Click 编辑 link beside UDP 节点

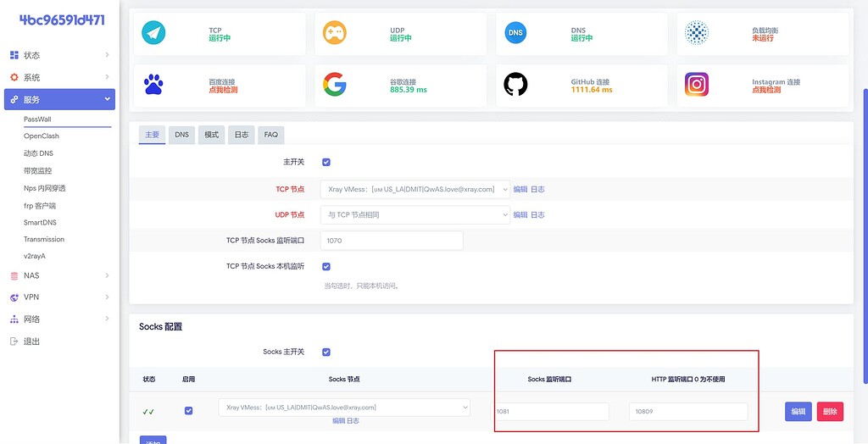coord(520,215)
